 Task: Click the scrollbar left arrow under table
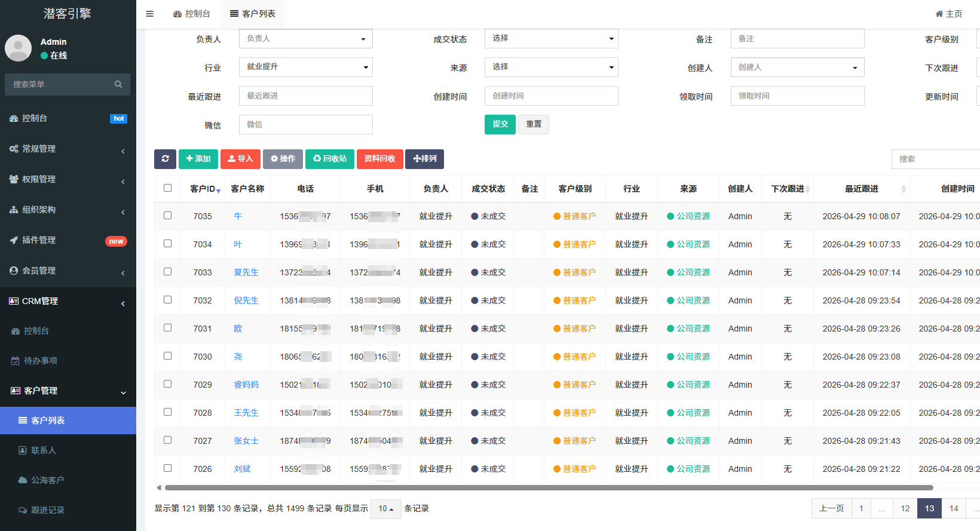coord(159,488)
